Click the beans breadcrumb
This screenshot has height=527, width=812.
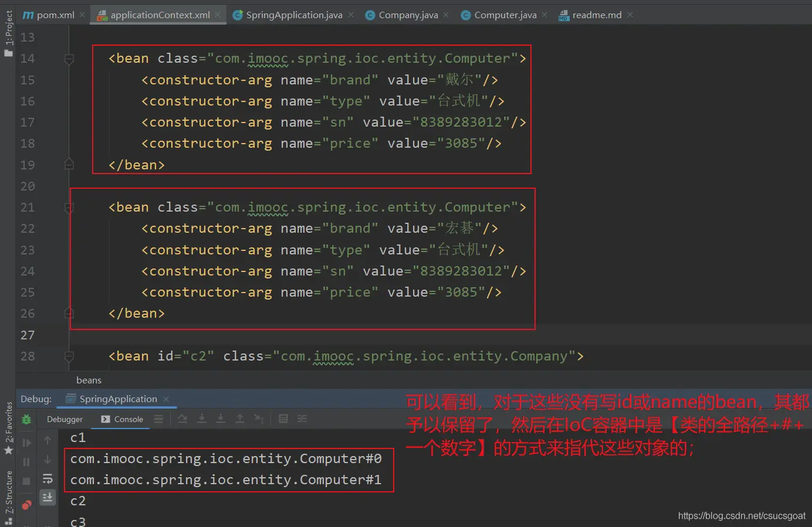click(x=89, y=380)
